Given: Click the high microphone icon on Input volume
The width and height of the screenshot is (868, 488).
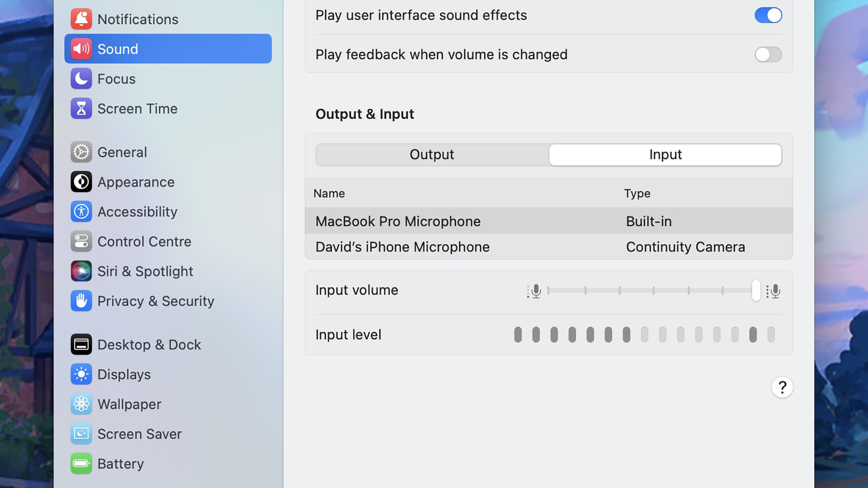Looking at the screenshot, I should point(774,291).
